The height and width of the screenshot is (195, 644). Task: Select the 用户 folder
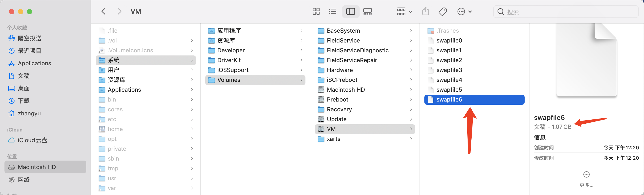click(x=146, y=70)
